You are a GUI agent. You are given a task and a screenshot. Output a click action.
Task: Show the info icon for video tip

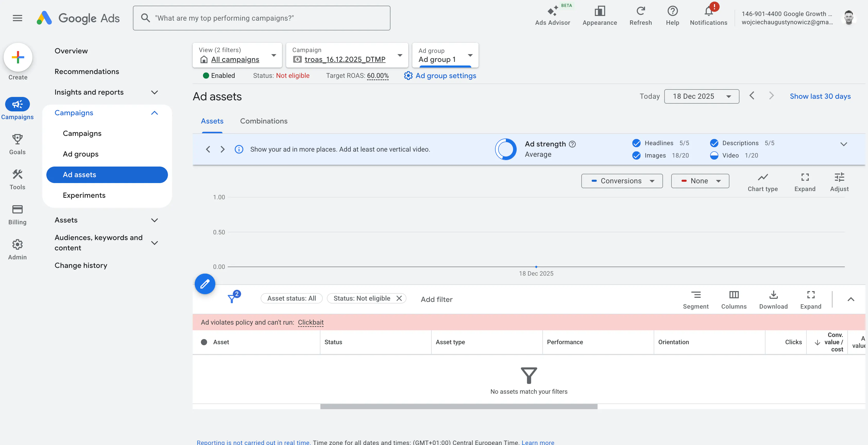[239, 149]
